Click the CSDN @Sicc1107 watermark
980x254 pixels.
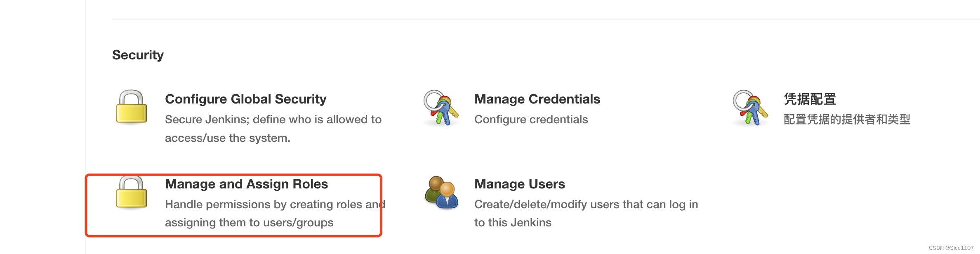[951, 248]
